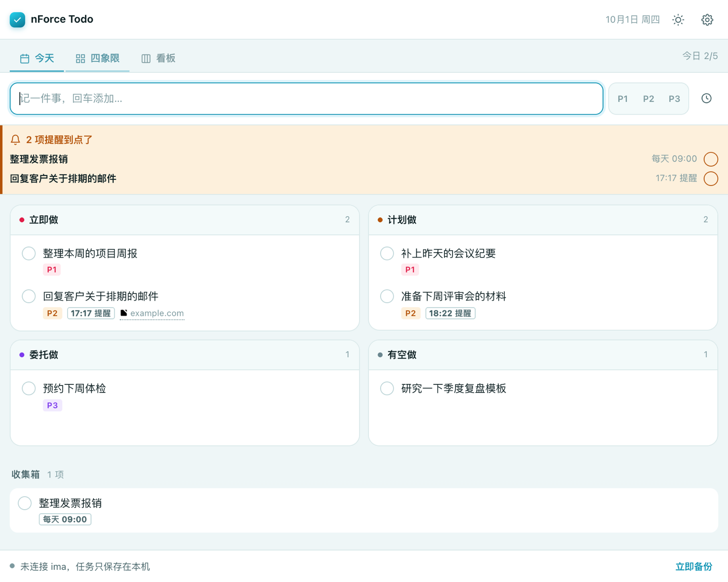Check the 研究一下季度复盘模板 task circle

click(387, 388)
